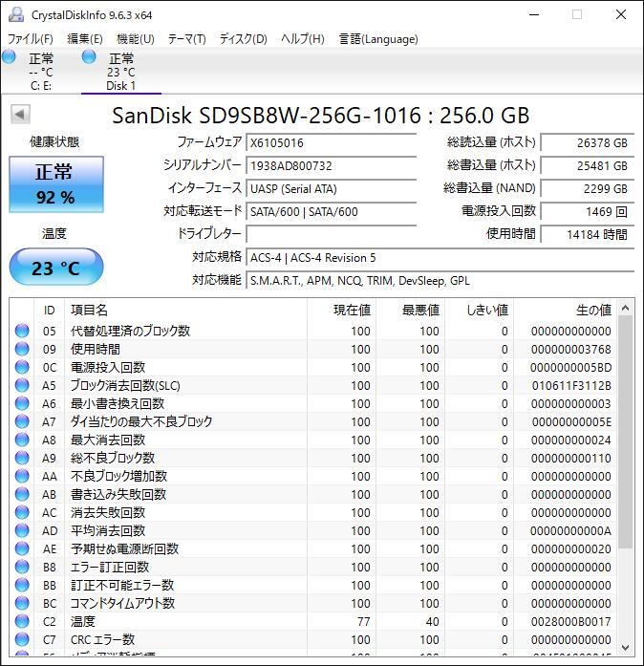Screen dimensions: 644x666
Task: Click the power on count value 1469 回
Action: 588,211
